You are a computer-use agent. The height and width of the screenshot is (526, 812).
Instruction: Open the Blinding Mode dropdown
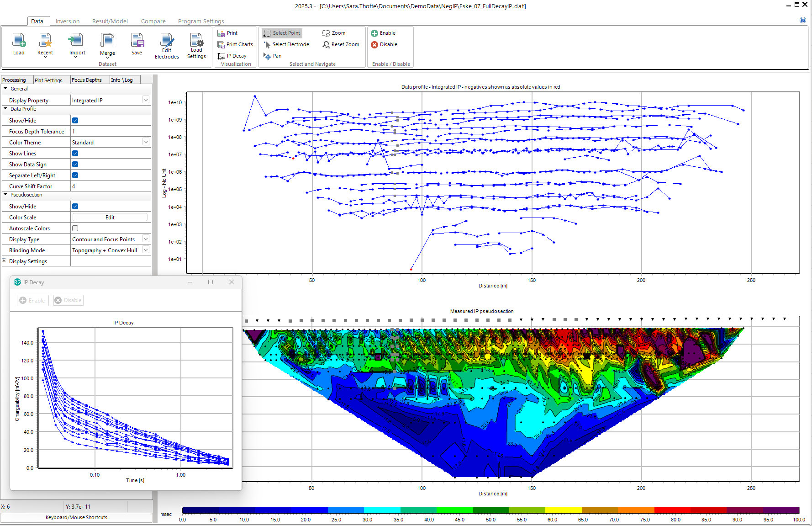[x=146, y=250]
